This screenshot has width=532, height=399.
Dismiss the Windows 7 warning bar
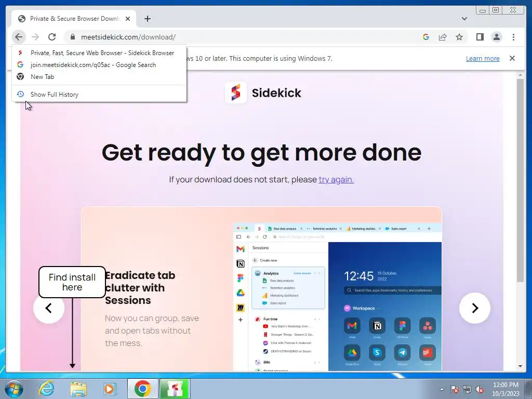(512, 58)
